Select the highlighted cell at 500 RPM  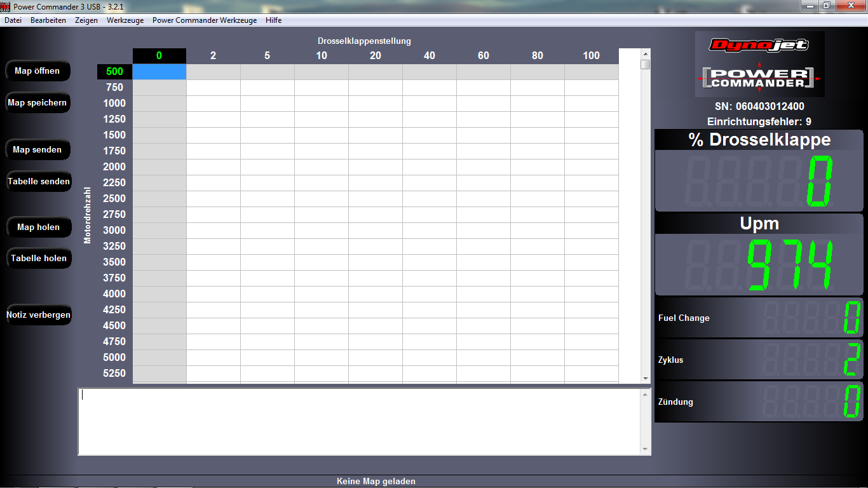(x=159, y=72)
